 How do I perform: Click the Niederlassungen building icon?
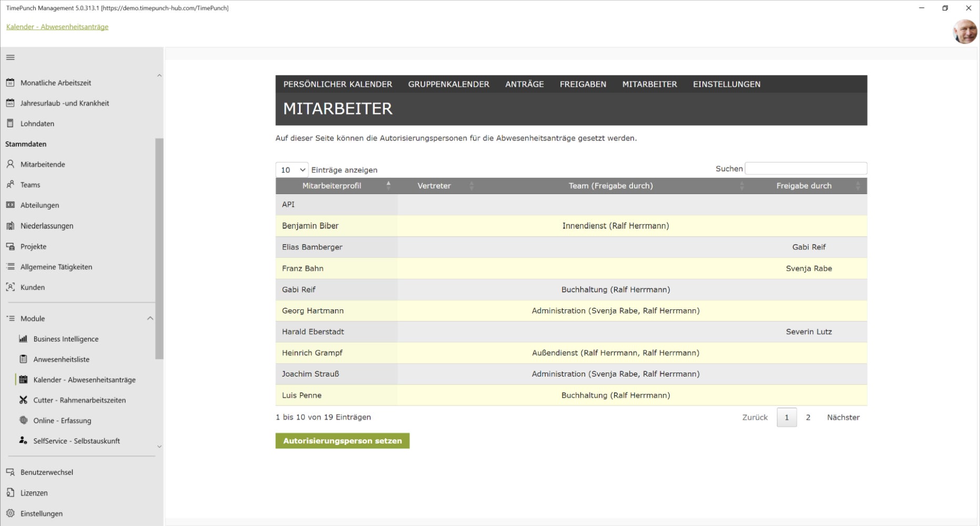tap(10, 226)
